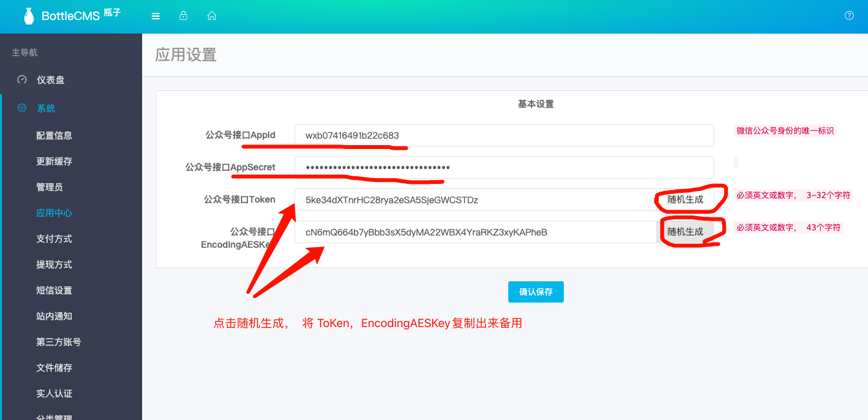Click the BottleCMS 瓶子 brand text
The height and width of the screenshot is (420, 868).
pyautogui.click(x=81, y=15)
